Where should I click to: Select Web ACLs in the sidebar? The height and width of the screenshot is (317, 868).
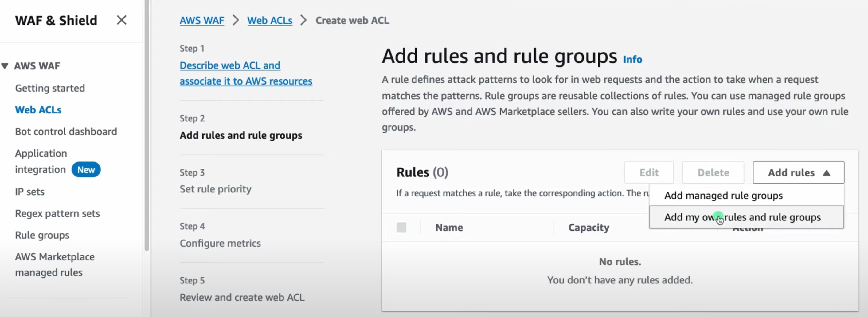(38, 110)
